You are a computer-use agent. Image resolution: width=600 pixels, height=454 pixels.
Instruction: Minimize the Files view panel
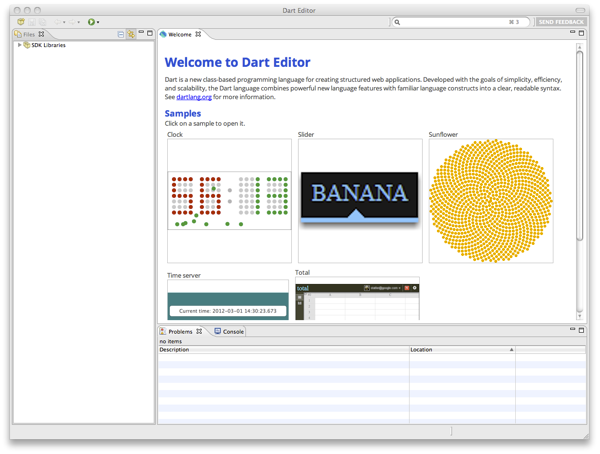(141, 32)
